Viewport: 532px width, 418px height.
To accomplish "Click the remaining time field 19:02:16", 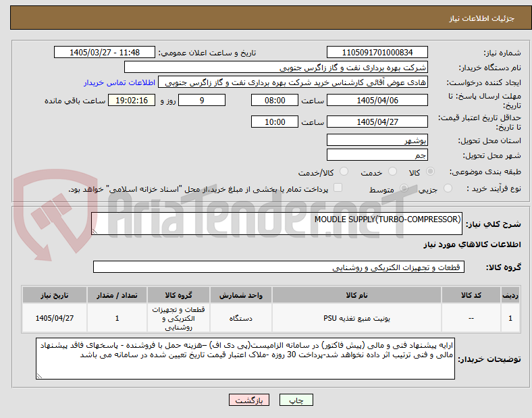I will [x=132, y=101].
